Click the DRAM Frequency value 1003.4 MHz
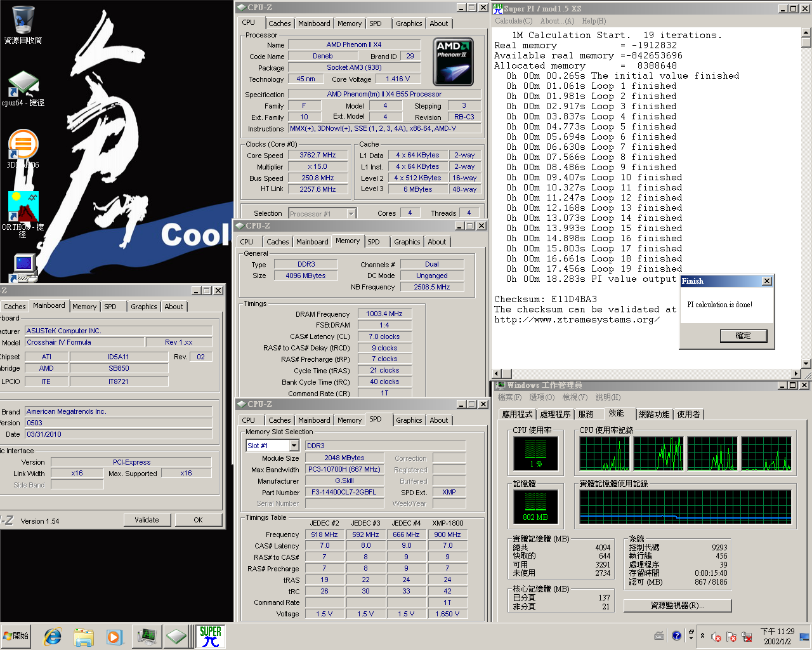This screenshot has width=812, height=650. pyautogui.click(x=384, y=314)
